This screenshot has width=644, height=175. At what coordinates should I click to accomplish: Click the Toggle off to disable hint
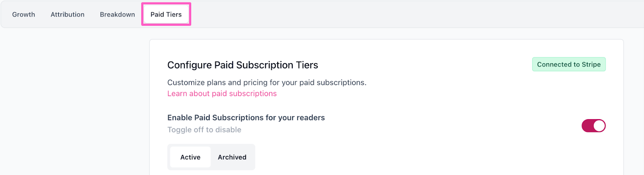click(x=204, y=130)
